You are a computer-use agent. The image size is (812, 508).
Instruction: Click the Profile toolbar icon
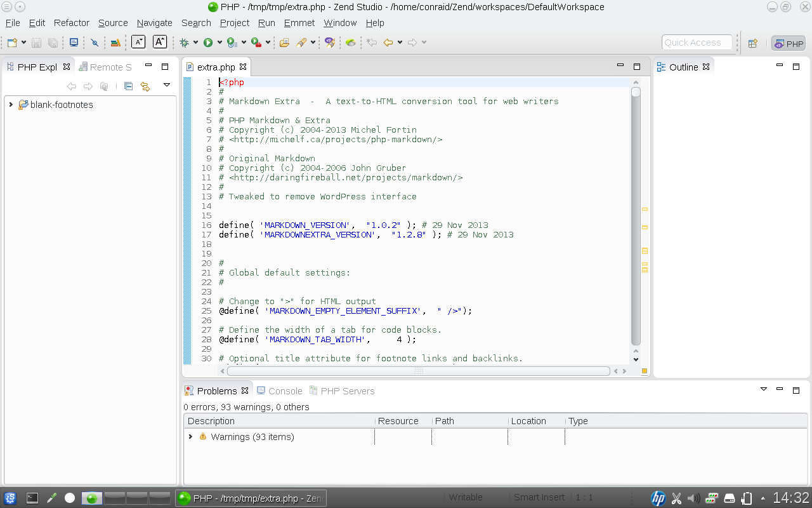tap(232, 43)
